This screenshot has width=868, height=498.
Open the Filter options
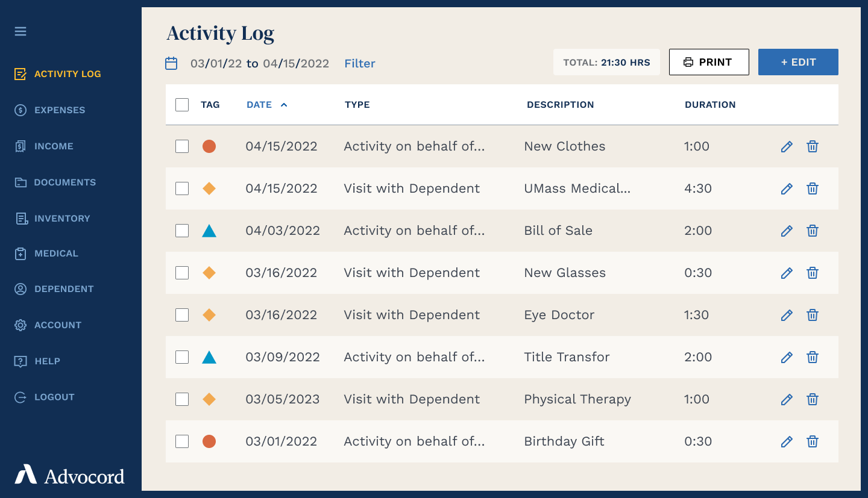[x=360, y=63]
